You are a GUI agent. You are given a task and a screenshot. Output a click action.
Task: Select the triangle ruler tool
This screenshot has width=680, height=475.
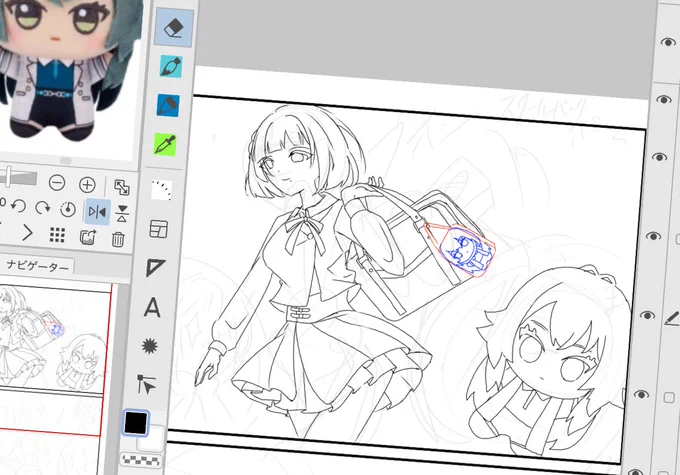coord(155,267)
